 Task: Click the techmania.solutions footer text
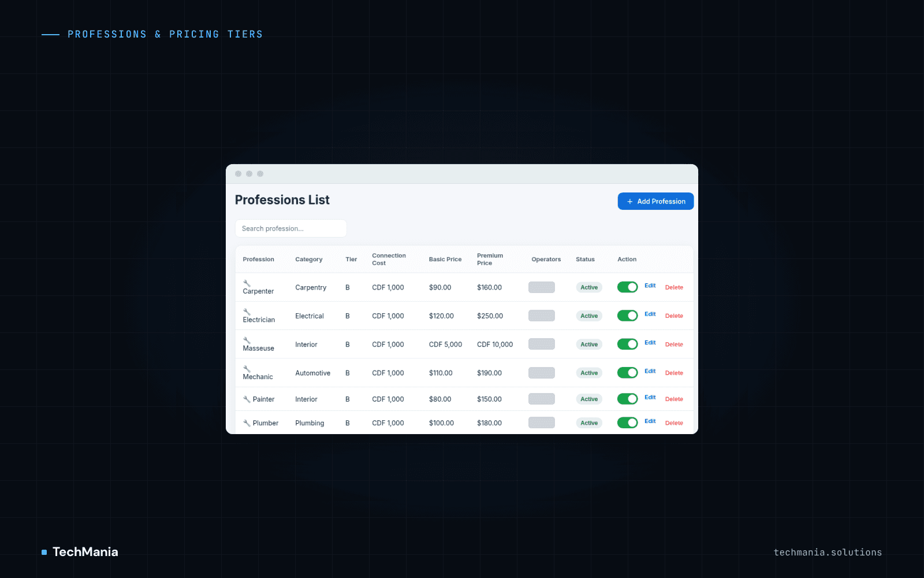click(828, 553)
